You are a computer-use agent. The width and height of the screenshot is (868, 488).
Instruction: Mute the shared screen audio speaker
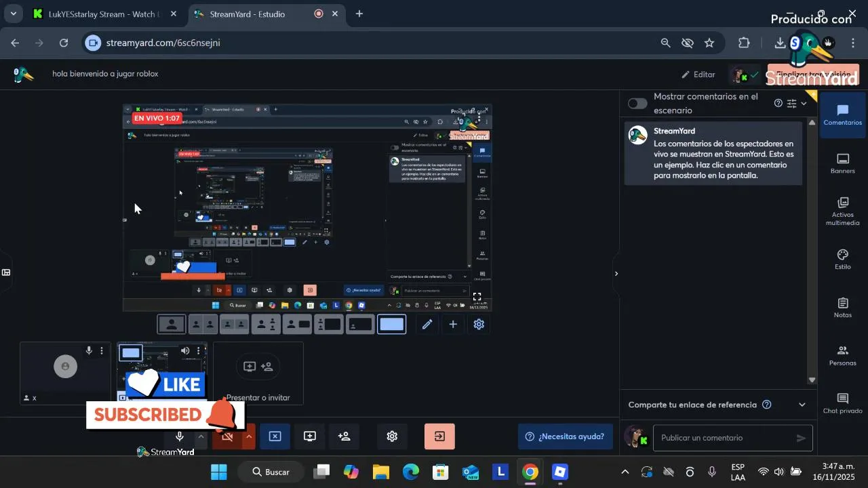click(185, 350)
